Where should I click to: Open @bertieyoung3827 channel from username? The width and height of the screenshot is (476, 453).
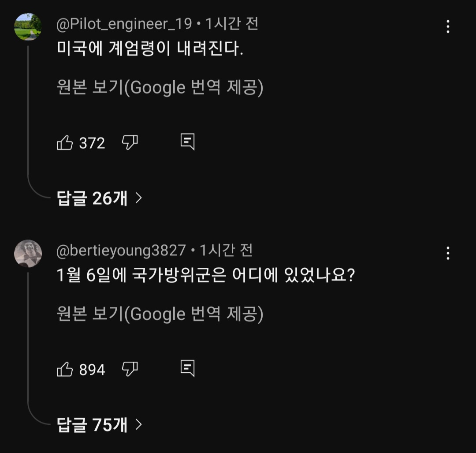[x=121, y=251]
